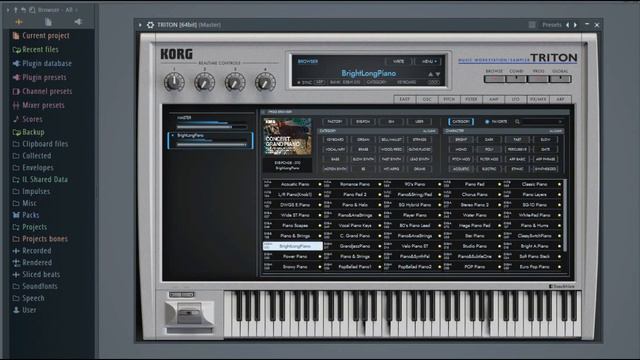The width and height of the screenshot is (640, 360).
Task: Click the search magnifier icon in program browser
Action: pyautogui.click(x=517, y=122)
